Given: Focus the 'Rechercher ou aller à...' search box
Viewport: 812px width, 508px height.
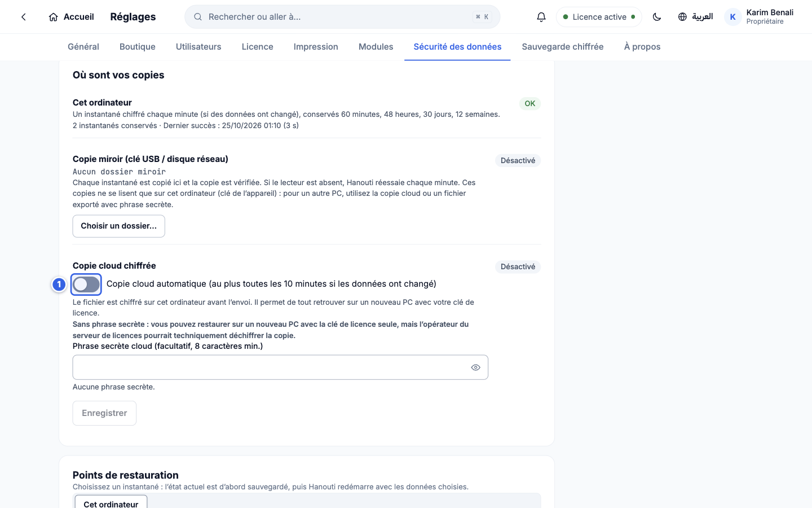Looking at the screenshot, I should [342, 17].
